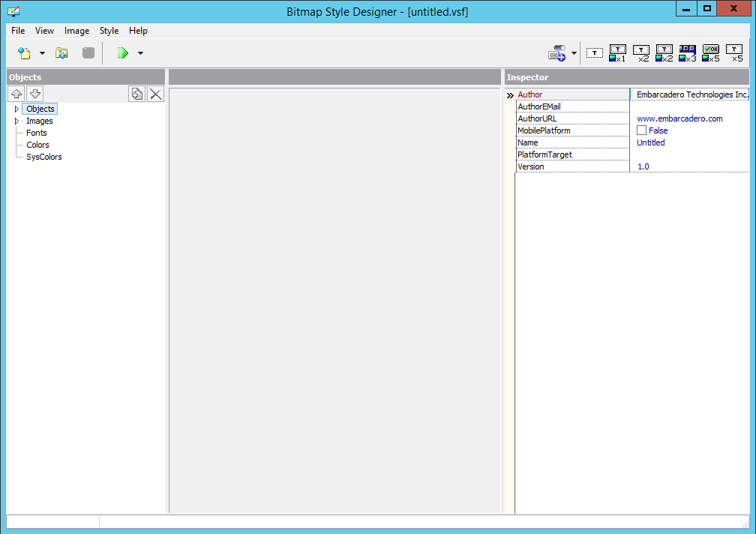
Task: Select the OK button x5 template icon
Action: coord(711,53)
